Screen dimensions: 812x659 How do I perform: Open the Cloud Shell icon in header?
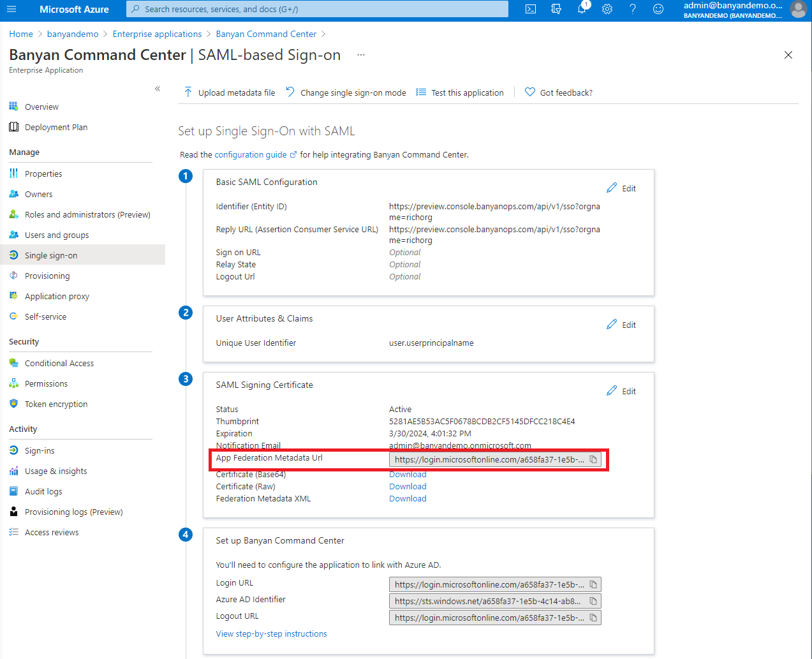[531, 9]
